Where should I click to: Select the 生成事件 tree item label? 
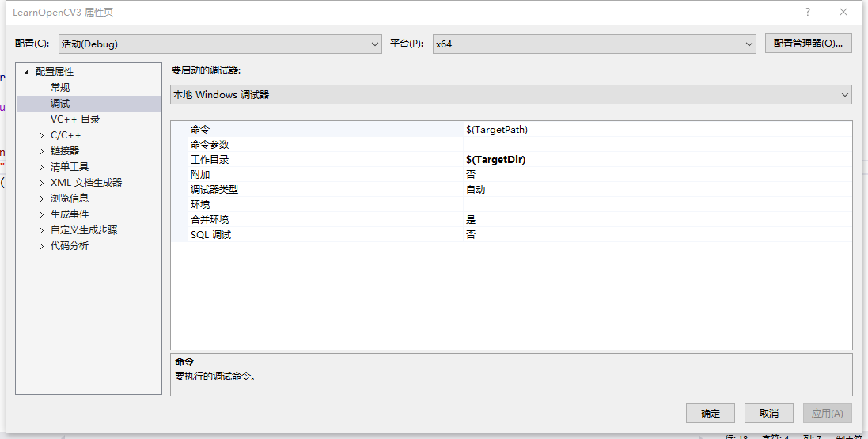pos(70,214)
